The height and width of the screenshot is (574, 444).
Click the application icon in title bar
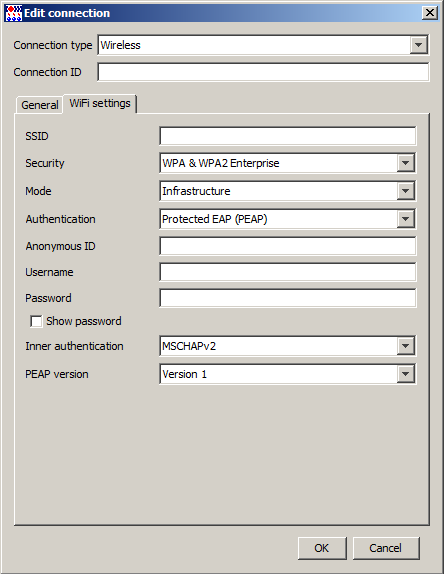point(14,13)
